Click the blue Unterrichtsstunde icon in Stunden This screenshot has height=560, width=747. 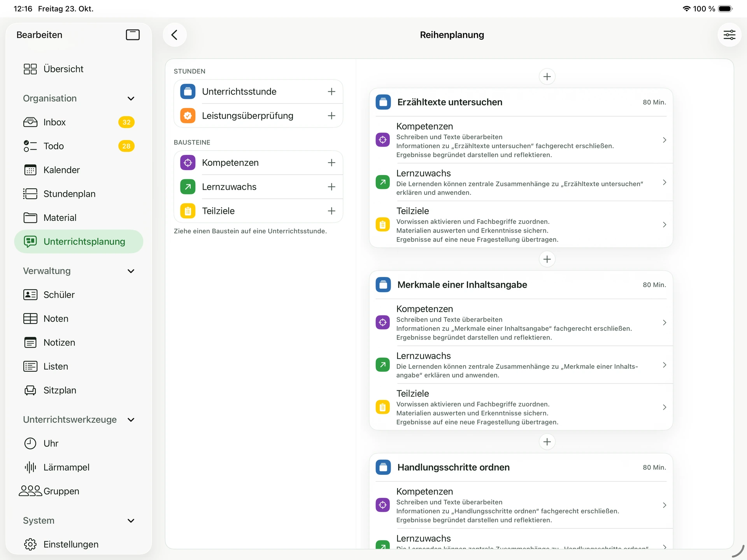[x=188, y=91]
